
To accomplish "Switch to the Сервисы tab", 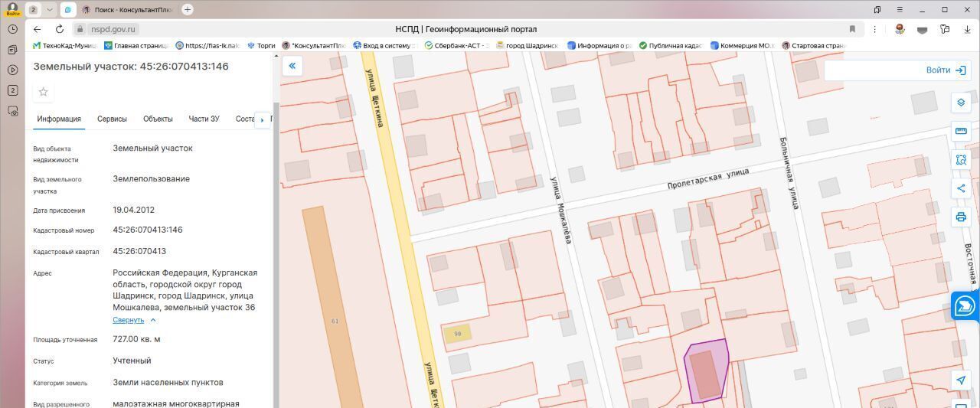I will tap(112, 119).
